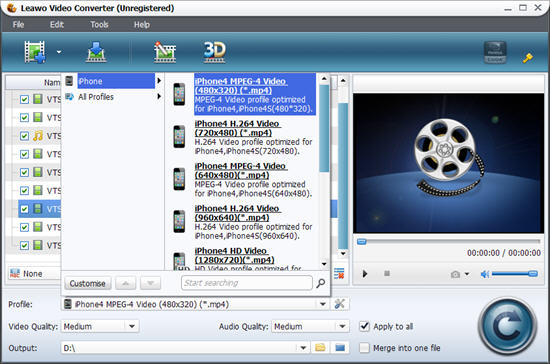
Task: Select the iPhone profile category
Action: click(116, 81)
